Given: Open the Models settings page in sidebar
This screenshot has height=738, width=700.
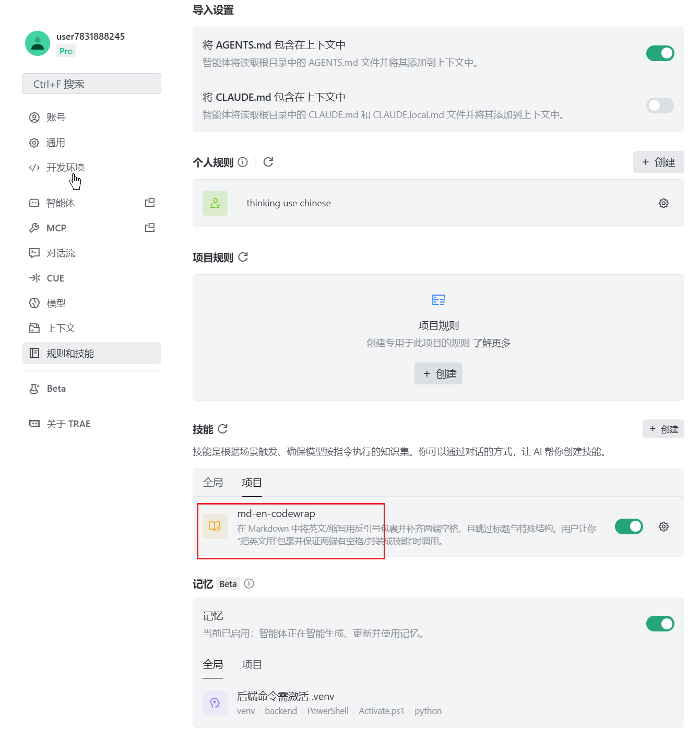Looking at the screenshot, I should click(56, 303).
